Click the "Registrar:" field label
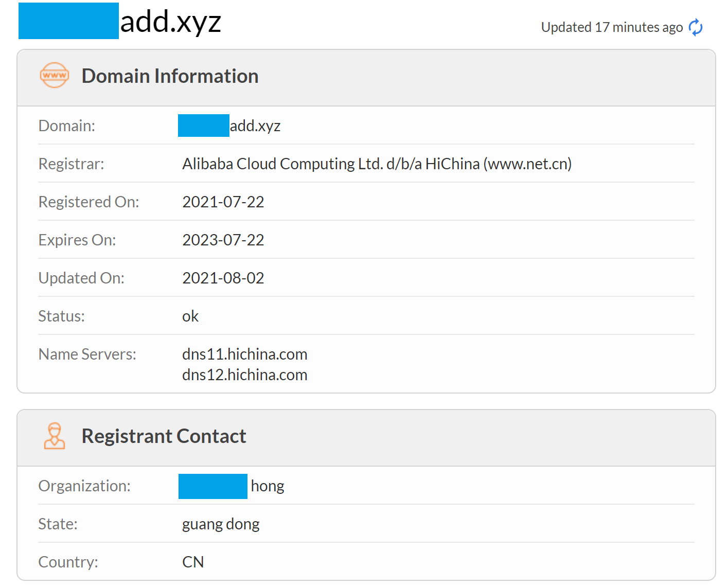 (x=71, y=164)
